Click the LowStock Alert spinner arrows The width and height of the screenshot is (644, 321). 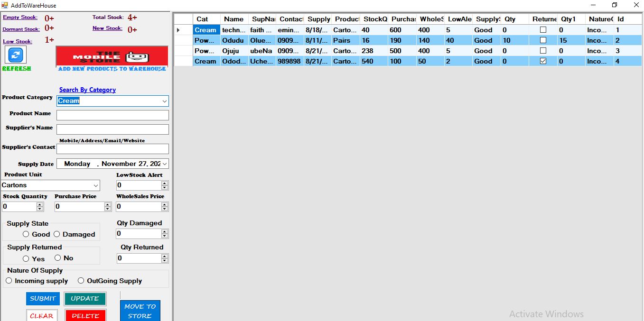[165, 185]
